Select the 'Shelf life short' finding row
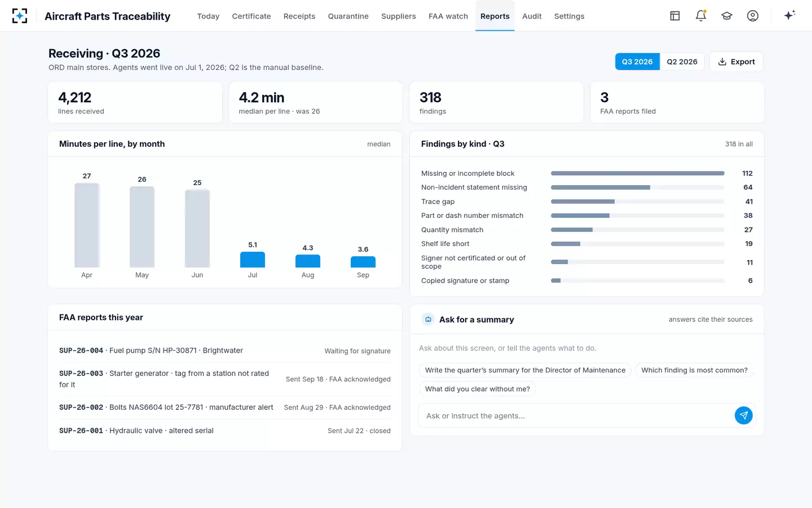 (x=587, y=244)
